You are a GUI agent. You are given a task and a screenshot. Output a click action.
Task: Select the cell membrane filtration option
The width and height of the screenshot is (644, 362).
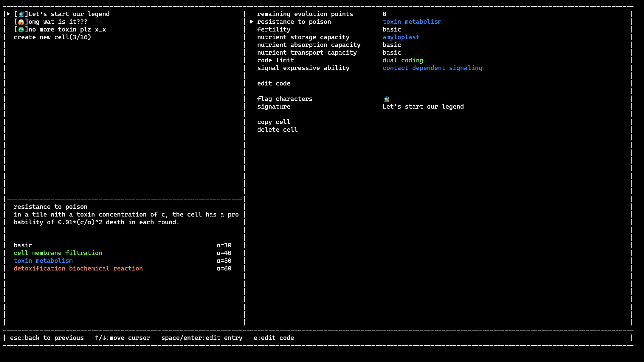[58, 253]
